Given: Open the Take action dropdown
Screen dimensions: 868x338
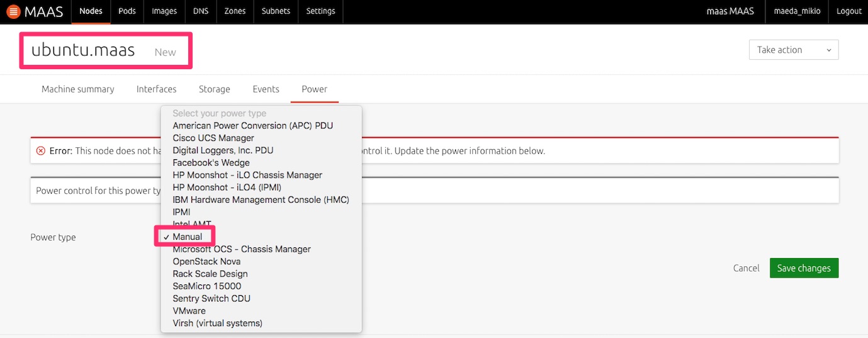Looking at the screenshot, I should click(793, 50).
